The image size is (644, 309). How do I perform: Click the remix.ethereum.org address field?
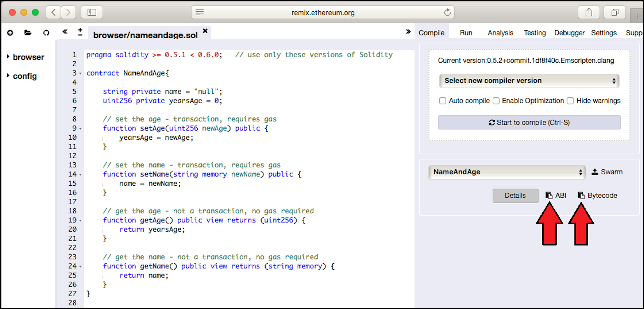coord(323,12)
